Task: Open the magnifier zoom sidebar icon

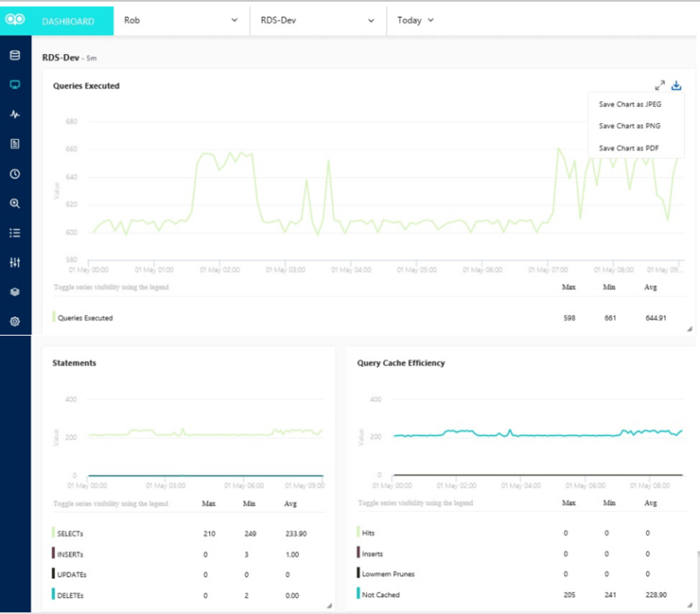Action: tap(14, 203)
